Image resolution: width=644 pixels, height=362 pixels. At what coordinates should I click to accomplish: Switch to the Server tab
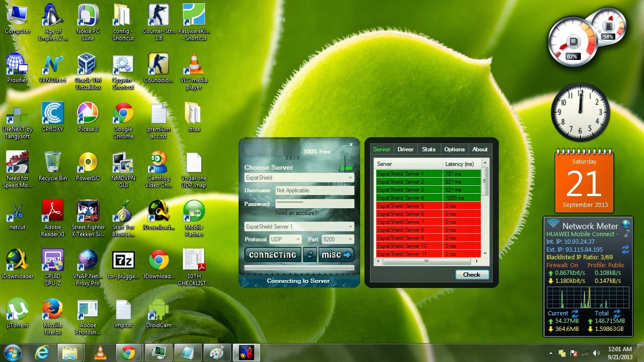[x=381, y=149]
